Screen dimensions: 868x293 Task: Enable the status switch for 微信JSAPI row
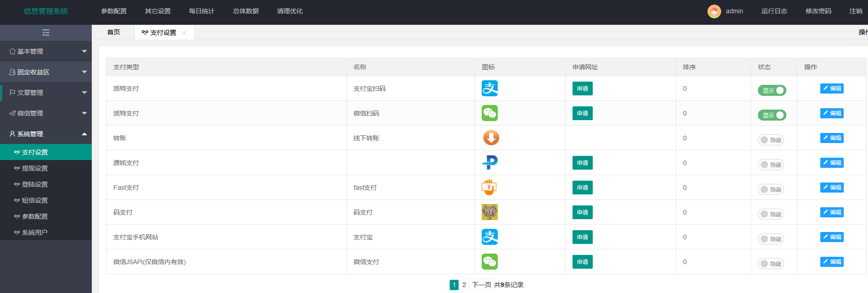point(771,264)
